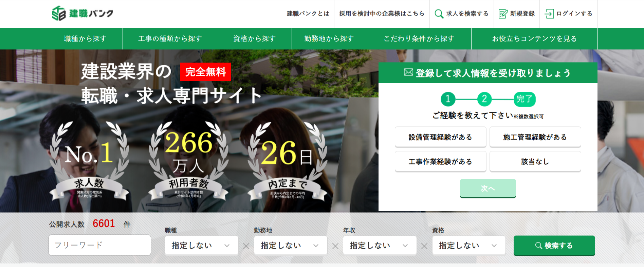Image resolution: width=644 pixels, height=267 pixels.
Task: Toggle 施工管理経験がある option
Action: pos(535,137)
